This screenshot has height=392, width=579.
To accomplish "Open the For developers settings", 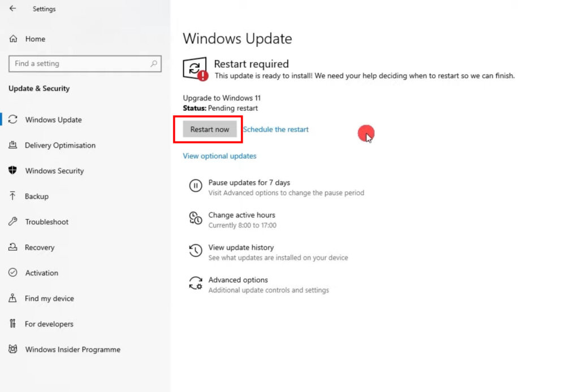I will coord(49,324).
